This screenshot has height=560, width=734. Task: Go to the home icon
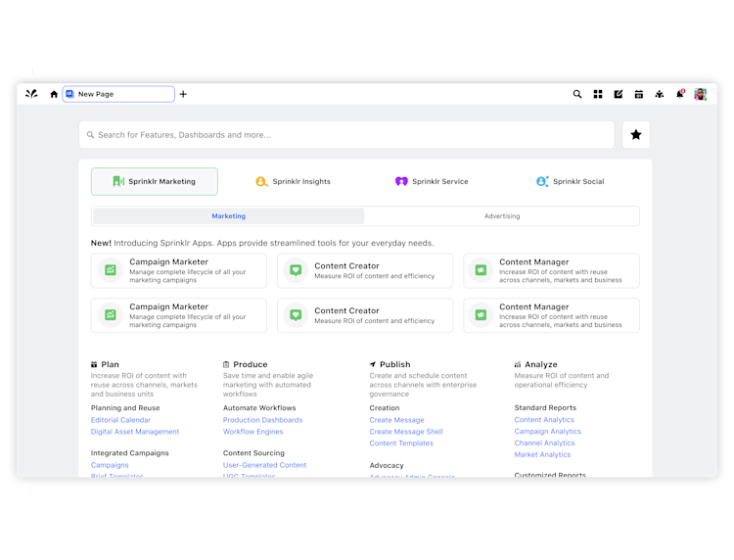tap(54, 94)
